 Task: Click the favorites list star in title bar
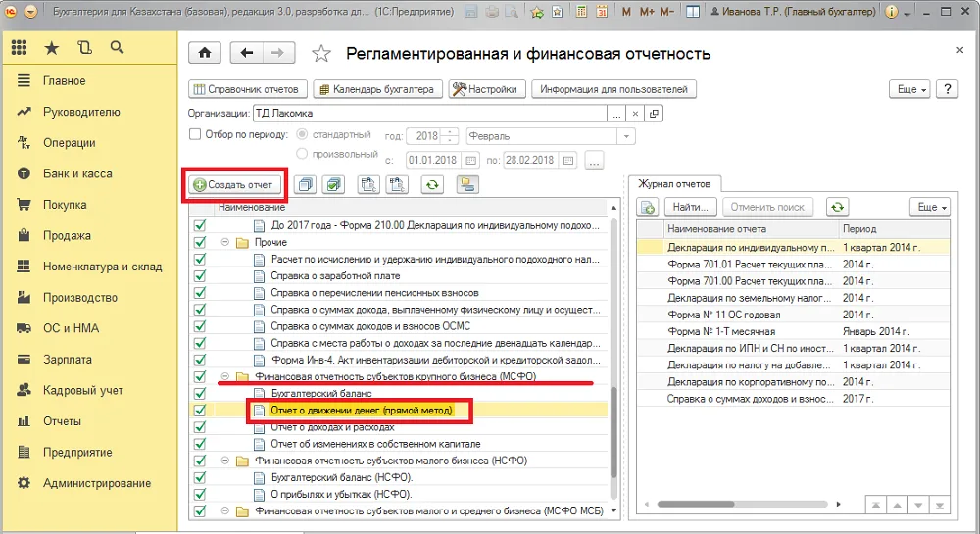tap(557, 11)
